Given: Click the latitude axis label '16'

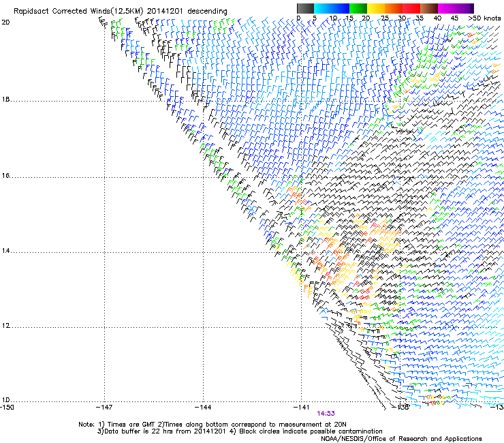Looking at the screenshot, I should [5, 175].
